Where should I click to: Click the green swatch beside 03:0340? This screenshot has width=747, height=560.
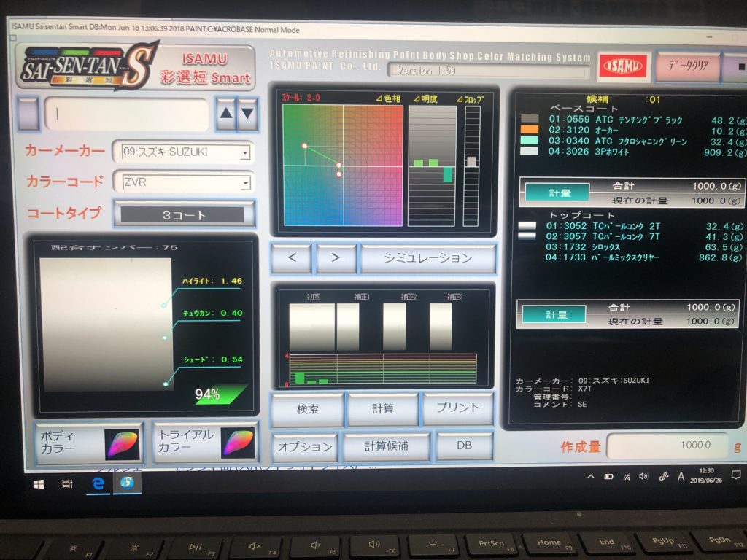click(530, 141)
